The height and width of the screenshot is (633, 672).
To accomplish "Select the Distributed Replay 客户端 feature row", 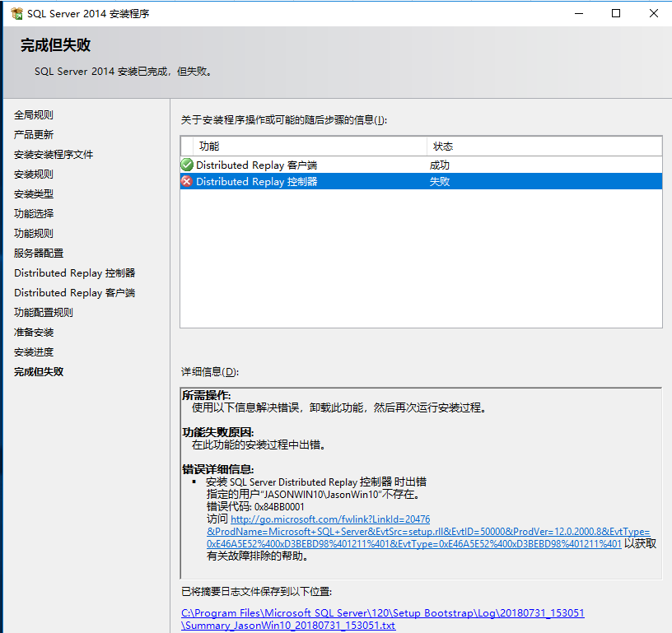I will (x=422, y=165).
